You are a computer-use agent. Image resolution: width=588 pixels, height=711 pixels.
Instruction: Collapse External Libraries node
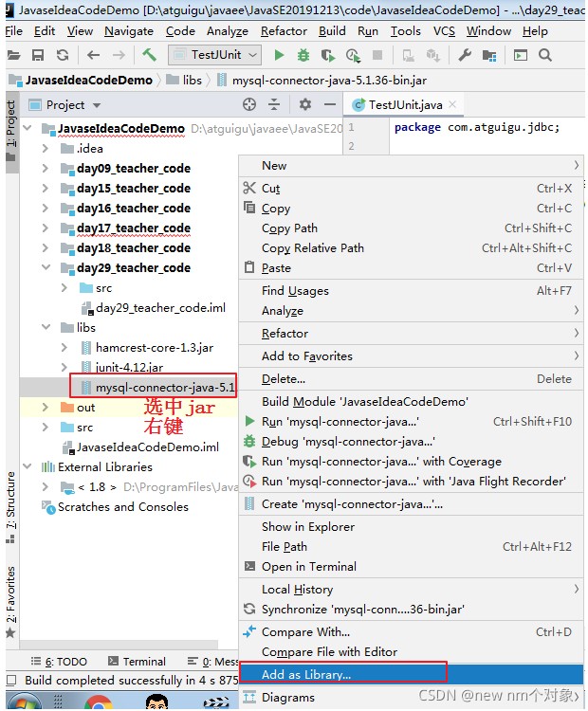[28, 466]
